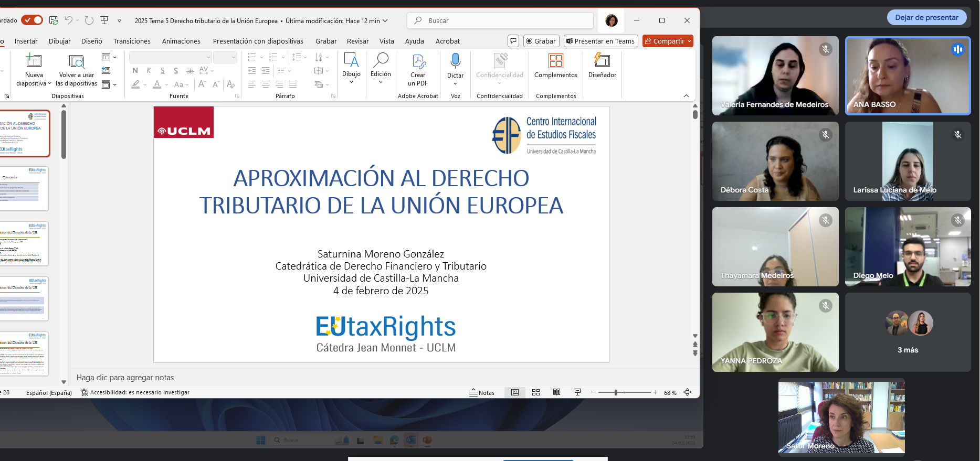Justify text in Párrafo group
The image size is (980, 461).
point(293,84)
